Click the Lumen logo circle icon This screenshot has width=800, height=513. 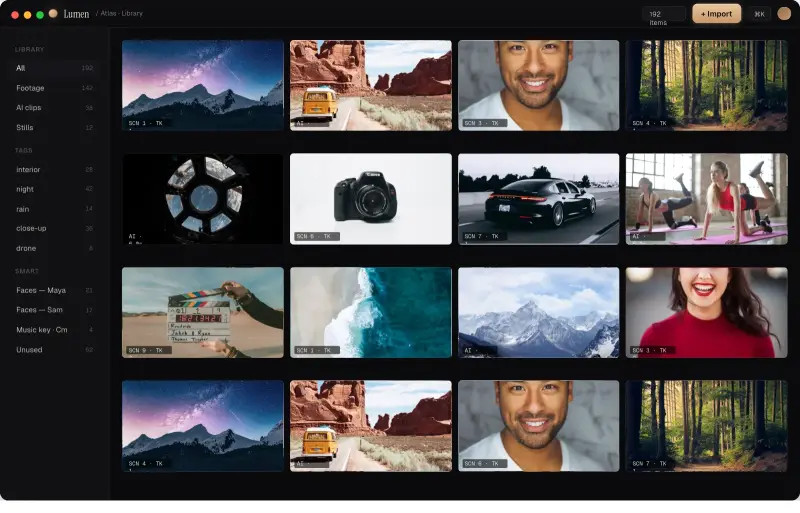[x=53, y=14]
